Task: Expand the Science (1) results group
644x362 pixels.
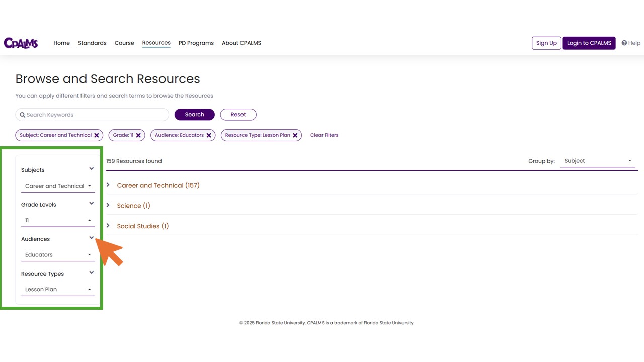Action: pyautogui.click(x=108, y=205)
